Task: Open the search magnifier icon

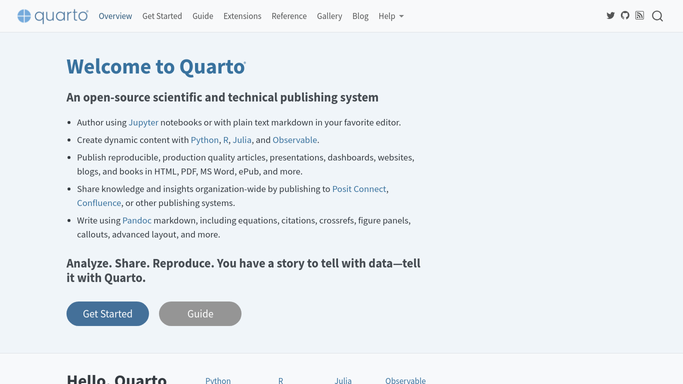Action: click(657, 16)
